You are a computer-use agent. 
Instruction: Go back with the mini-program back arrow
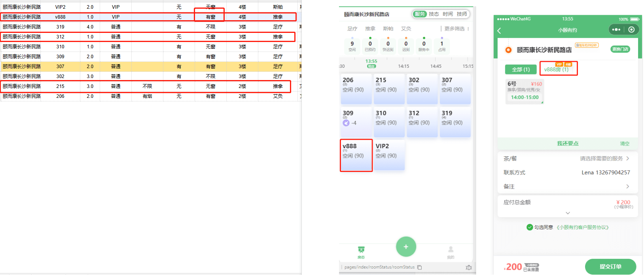point(499,31)
